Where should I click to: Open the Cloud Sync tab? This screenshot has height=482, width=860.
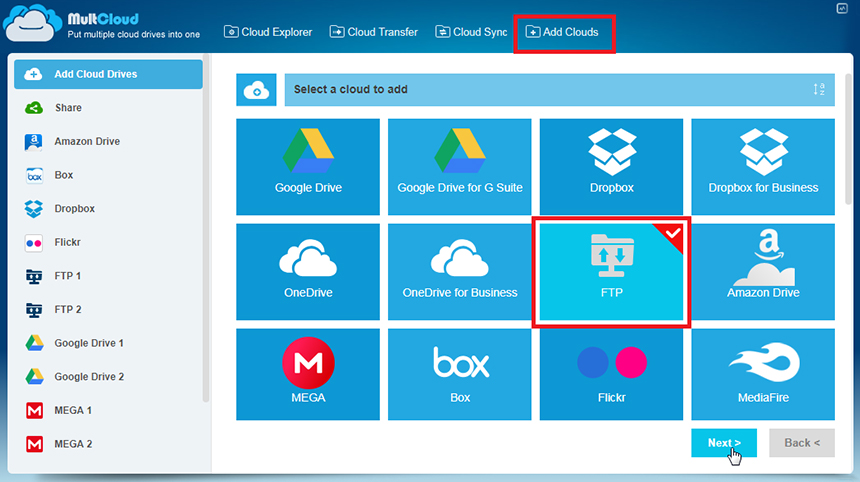[x=471, y=32]
